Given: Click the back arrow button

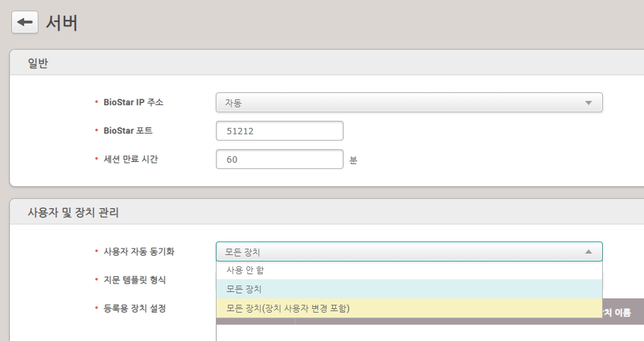Looking at the screenshot, I should point(25,23).
